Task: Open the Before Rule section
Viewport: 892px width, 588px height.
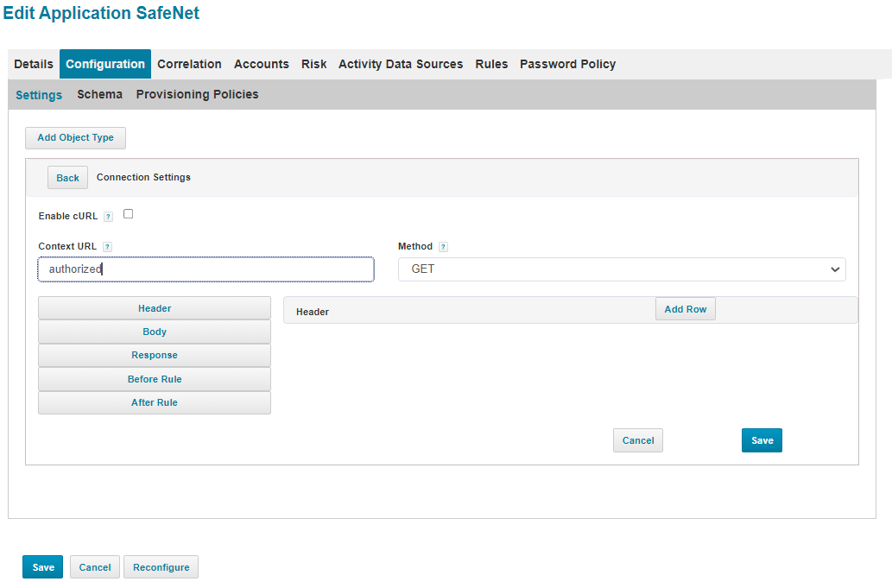Action: pyautogui.click(x=155, y=379)
